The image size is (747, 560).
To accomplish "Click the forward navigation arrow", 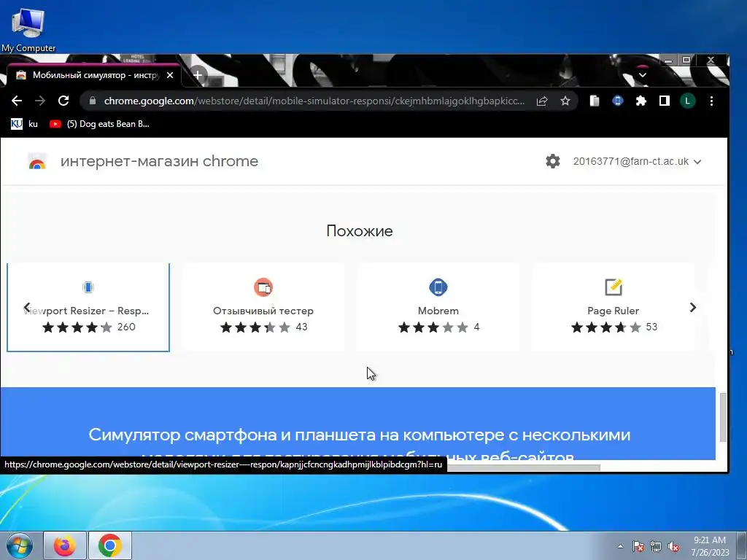I will [40, 101].
